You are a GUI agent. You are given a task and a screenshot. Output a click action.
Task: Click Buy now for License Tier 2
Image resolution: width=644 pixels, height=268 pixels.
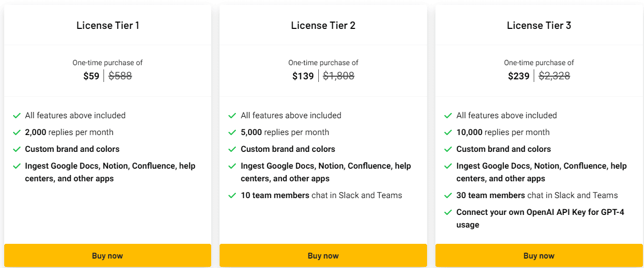[323, 256]
